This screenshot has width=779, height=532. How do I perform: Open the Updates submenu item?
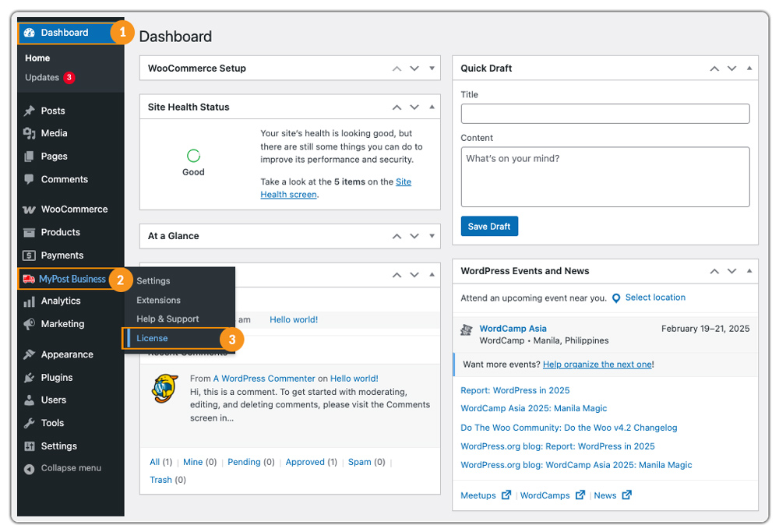[x=42, y=77]
